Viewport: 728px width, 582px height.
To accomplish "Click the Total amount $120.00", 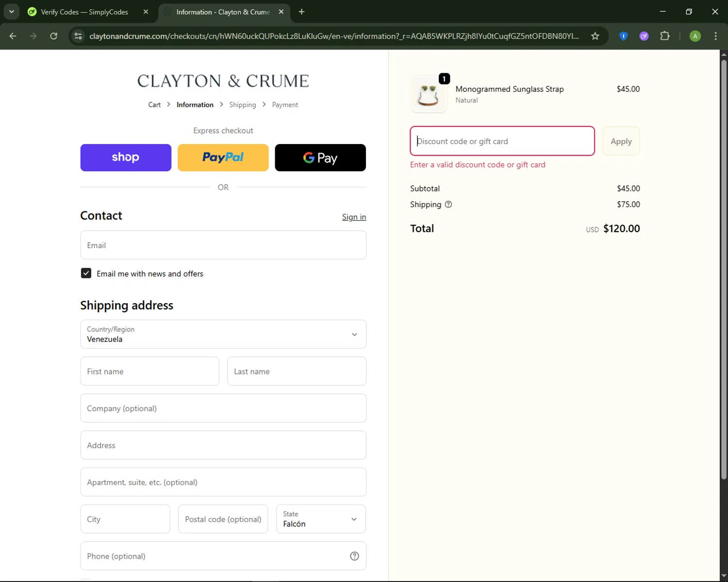I will [621, 228].
